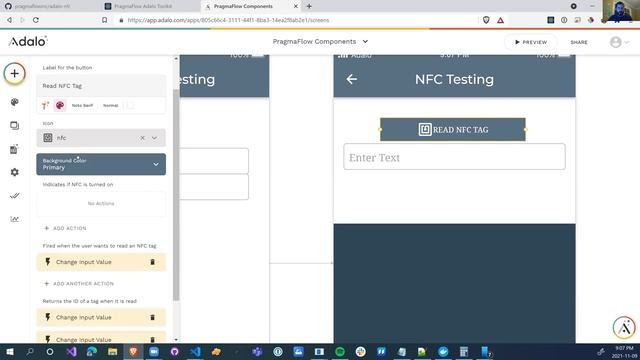This screenshot has width=640, height=360.
Task: Open the Publish double-checkmark sidebar icon
Action: tap(15, 196)
